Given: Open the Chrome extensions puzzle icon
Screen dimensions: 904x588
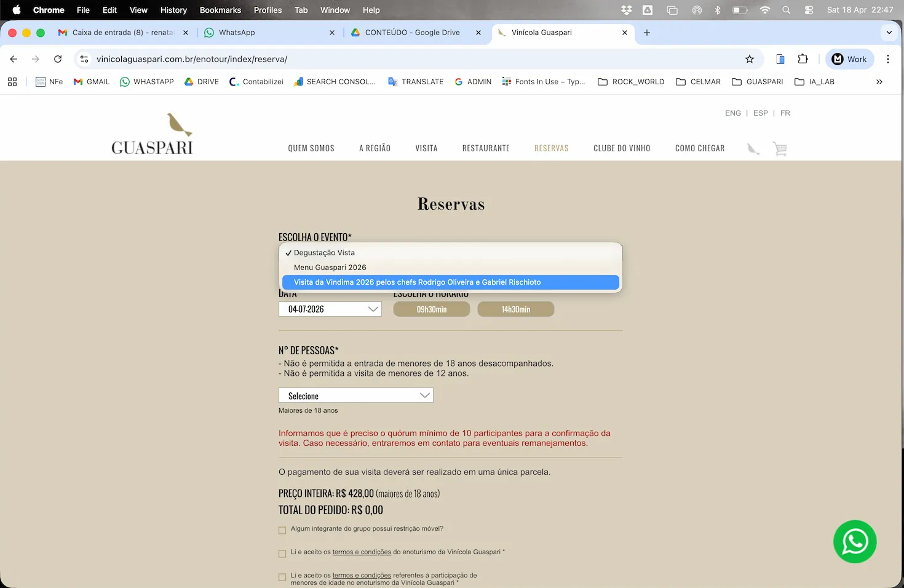Looking at the screenshot, I should pos(803,59).
